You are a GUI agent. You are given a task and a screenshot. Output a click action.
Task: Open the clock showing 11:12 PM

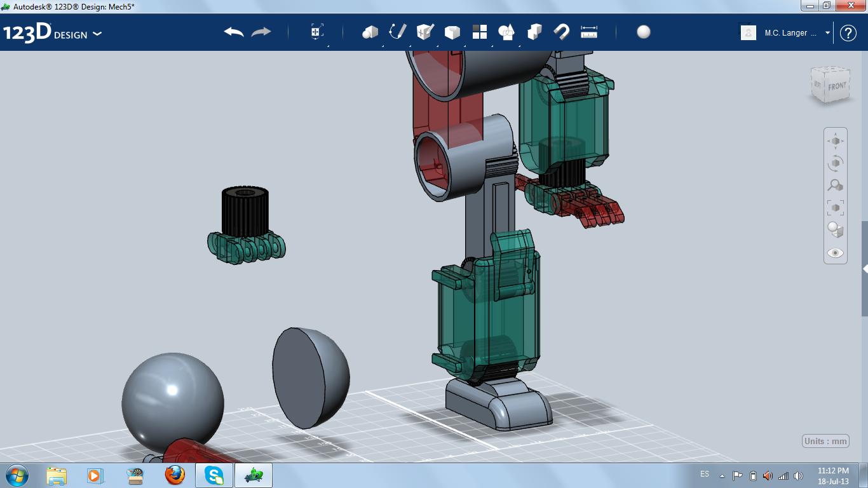coord(833,475)
